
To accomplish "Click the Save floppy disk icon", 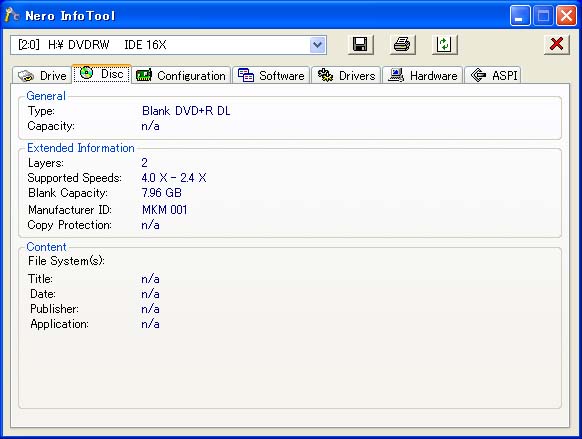I will click(x=360, y=45).
